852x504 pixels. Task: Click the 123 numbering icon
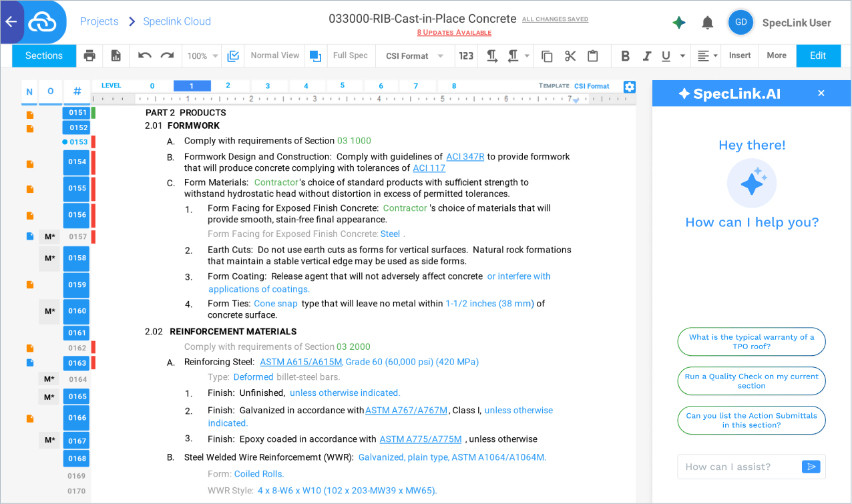(466, 56)
